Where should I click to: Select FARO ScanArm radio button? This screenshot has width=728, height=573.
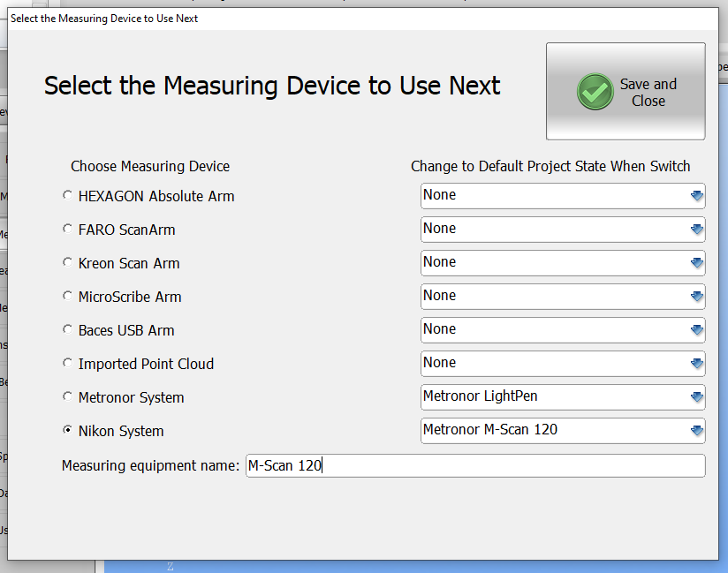click(x=68, y=229)
